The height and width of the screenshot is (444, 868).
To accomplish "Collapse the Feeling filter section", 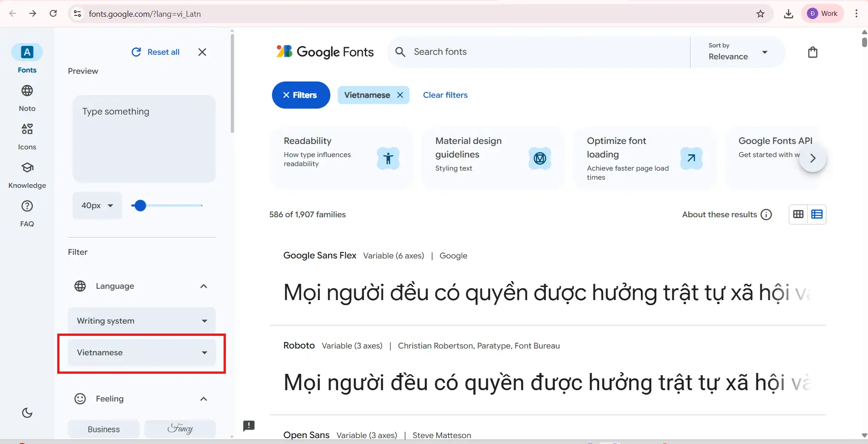I will pos(204,399).
